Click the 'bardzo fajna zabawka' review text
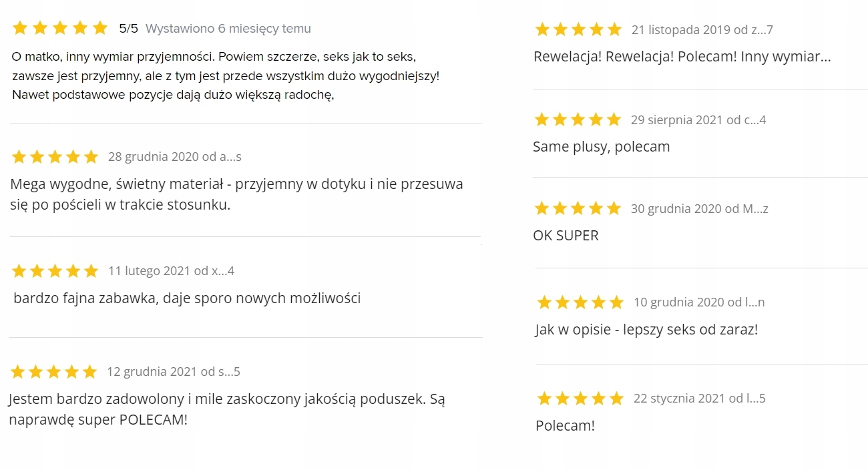The width and height of the screenshot is (868, 470). 187,298
